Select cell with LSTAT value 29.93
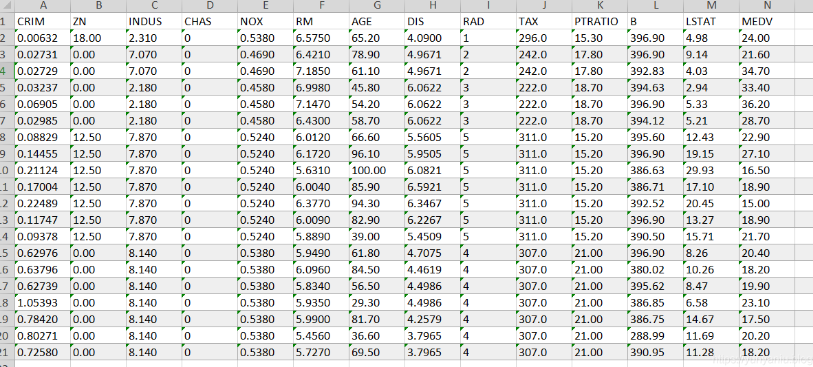The height and width of the screenshot is (367, 813). pyautogui.click(x=711, y=171)
